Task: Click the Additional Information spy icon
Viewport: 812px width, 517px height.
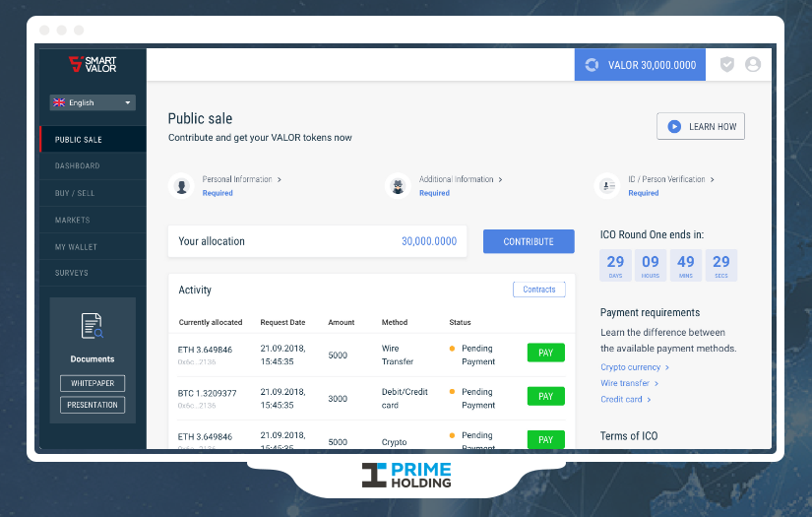Action: click(398, 186)
